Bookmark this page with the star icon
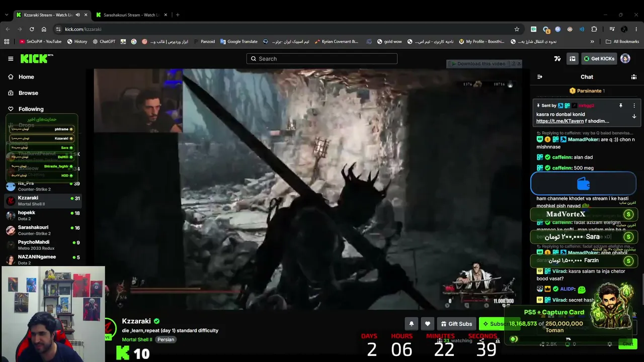The width and height of the screenshot is (644, 362). (x=516, y=29)
